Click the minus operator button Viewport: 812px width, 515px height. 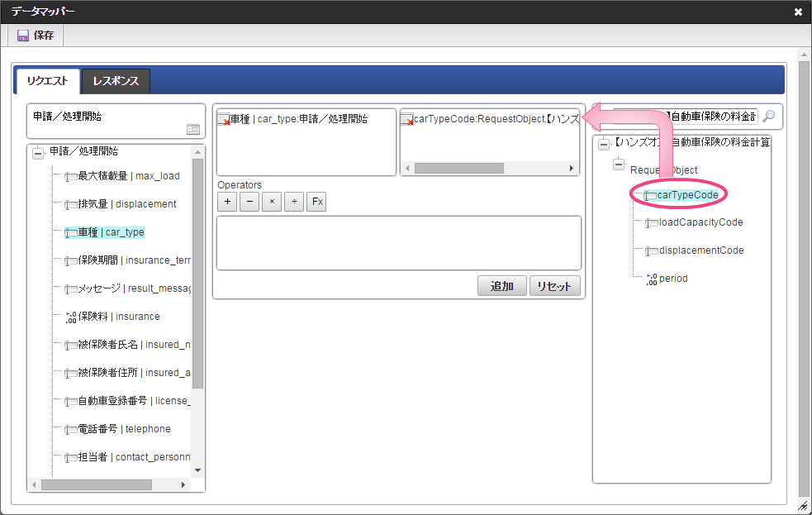[x=249, y=202]
